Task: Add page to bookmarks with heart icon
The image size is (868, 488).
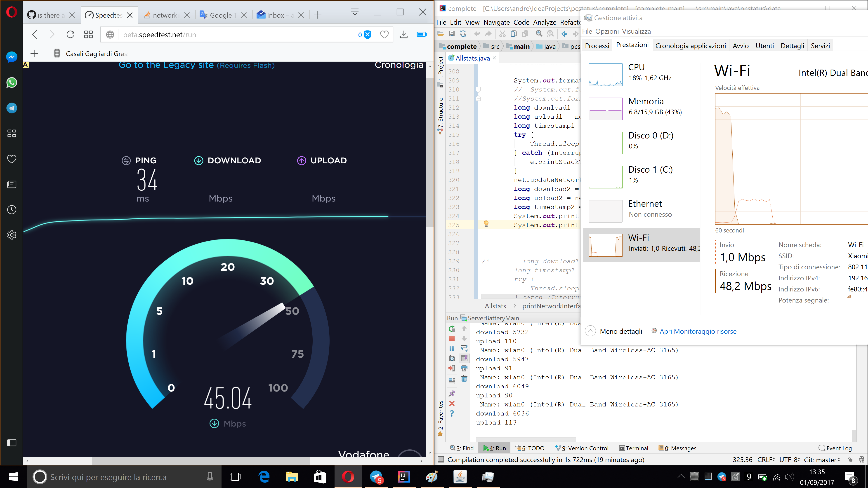Action: click(x=384, y=34)
